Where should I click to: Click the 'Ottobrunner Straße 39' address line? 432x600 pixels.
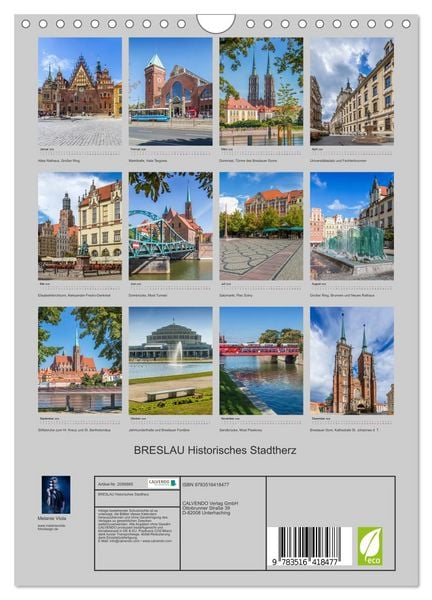(206, 508)
